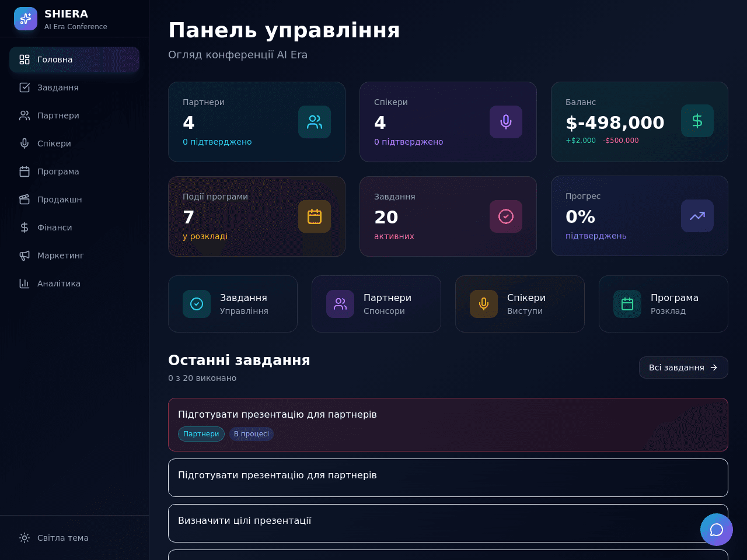This screenshot has height=560, width=747.
Task: Click the +$2,000 income figure
Action: 581,141
